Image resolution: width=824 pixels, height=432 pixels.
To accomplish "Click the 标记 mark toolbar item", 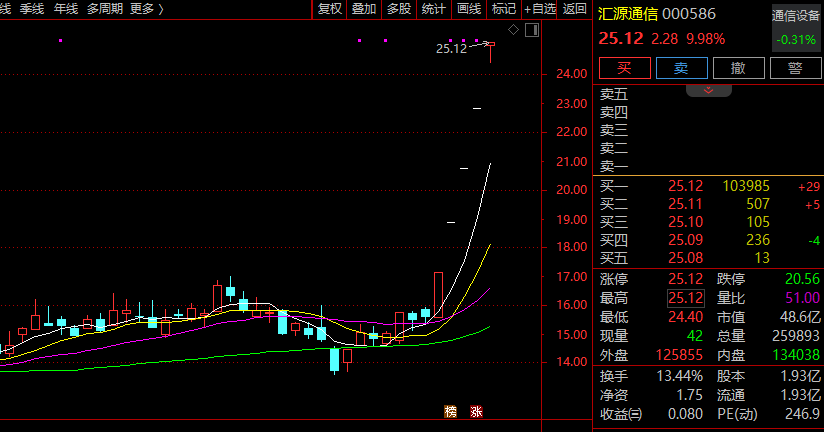I will (504, 9).
